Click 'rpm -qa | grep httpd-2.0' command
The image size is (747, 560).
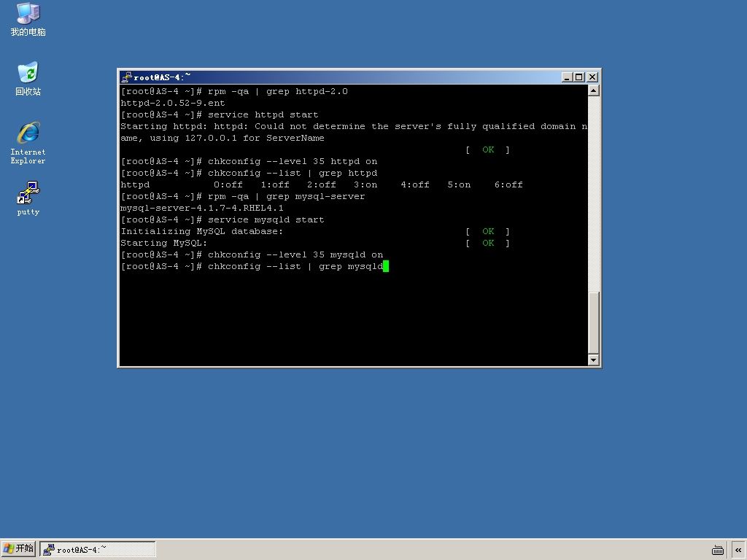pyautogui.click(x=278, y=91)
